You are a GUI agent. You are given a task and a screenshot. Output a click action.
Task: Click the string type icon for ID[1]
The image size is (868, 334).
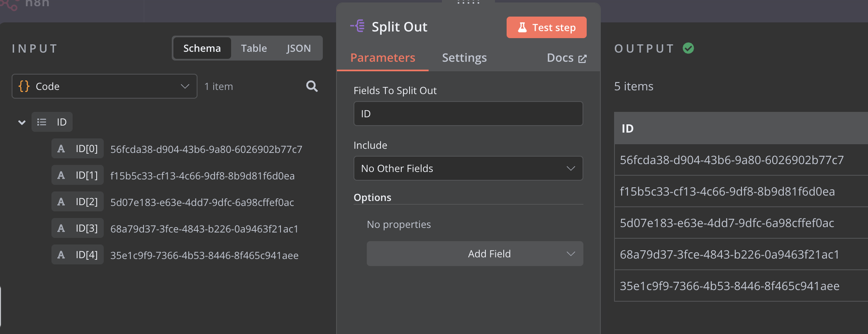(x=61, y=175)
